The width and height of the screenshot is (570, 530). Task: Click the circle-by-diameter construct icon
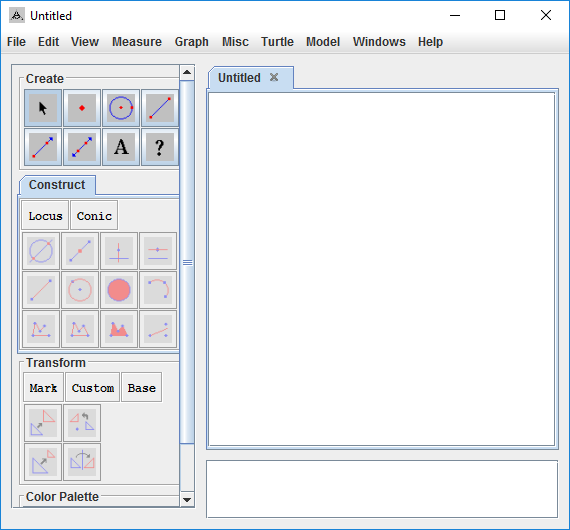[41, 251]
